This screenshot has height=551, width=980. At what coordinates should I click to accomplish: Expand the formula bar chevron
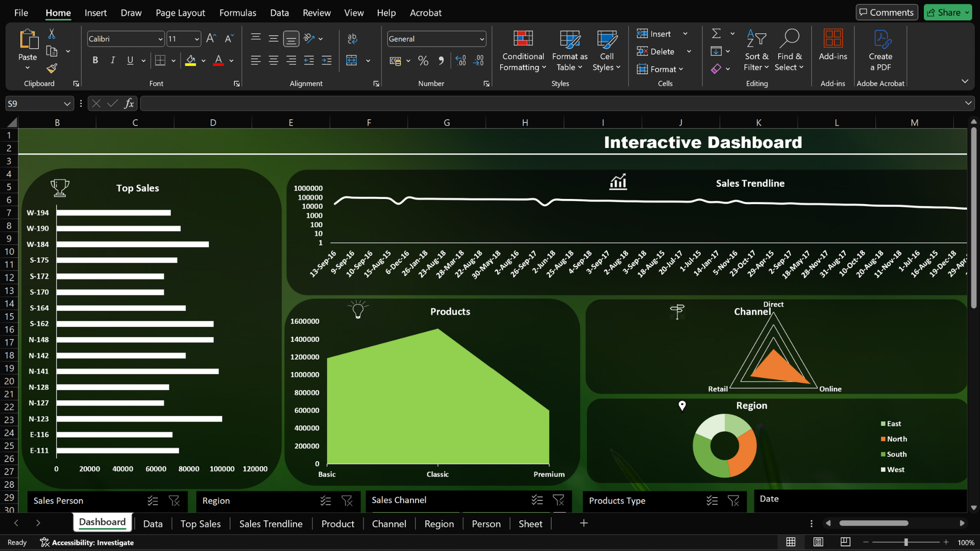(x=968, y=104)
